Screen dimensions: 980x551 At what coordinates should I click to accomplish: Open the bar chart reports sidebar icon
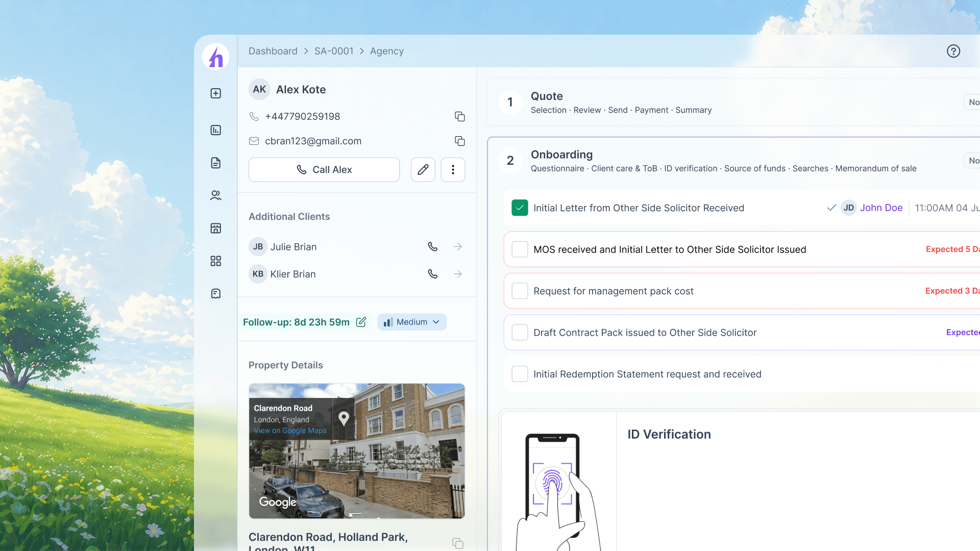click(216, 130)
